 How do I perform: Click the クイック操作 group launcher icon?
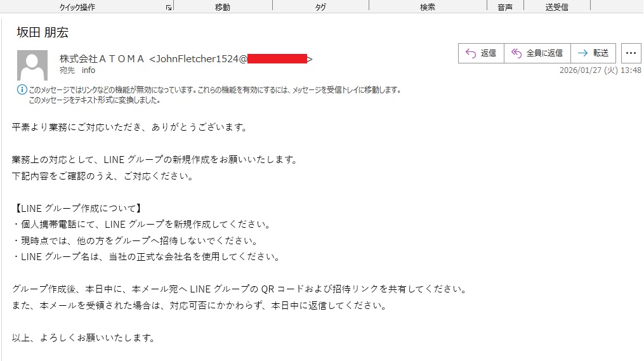click(x=168, y=8)
